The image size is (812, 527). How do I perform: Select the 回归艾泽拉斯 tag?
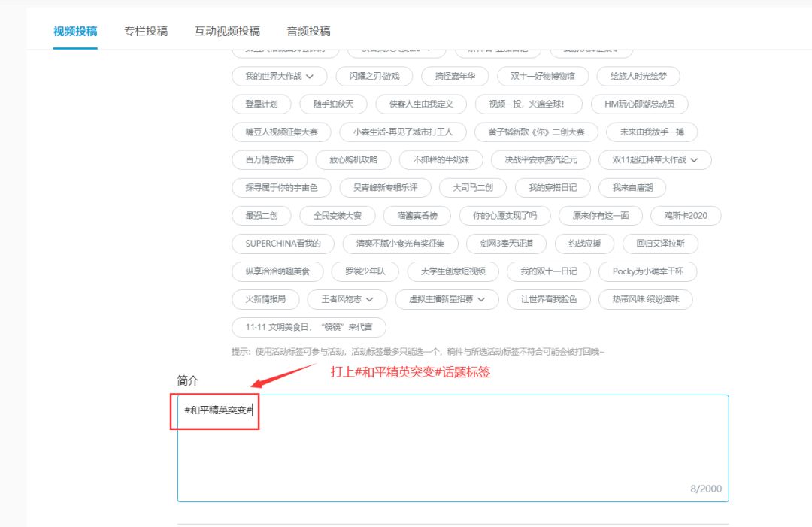click(x=660, y=244)
